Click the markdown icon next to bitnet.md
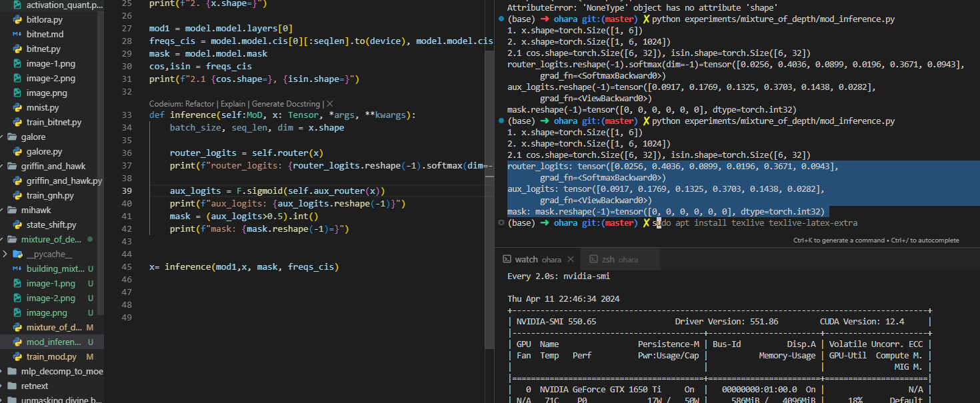Image resolution: width=980 pixels, height=403 pixels. click(x=17, y=35)
